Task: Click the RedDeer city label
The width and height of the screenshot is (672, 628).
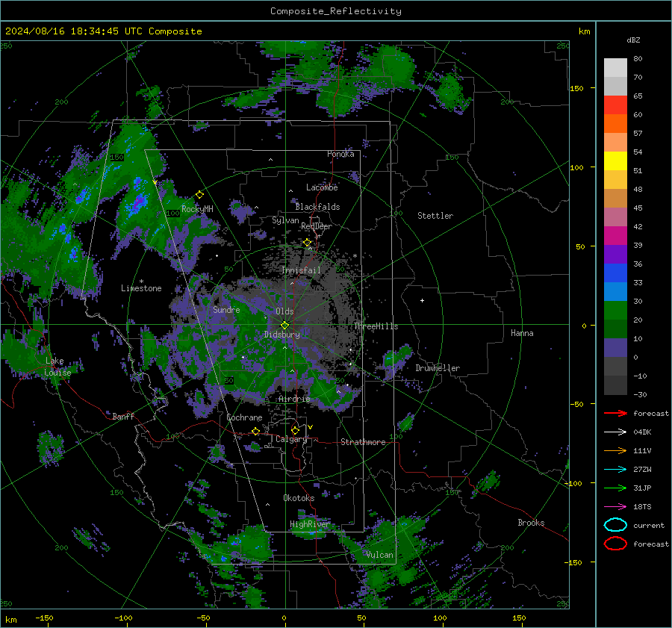Action: [317, 226]
